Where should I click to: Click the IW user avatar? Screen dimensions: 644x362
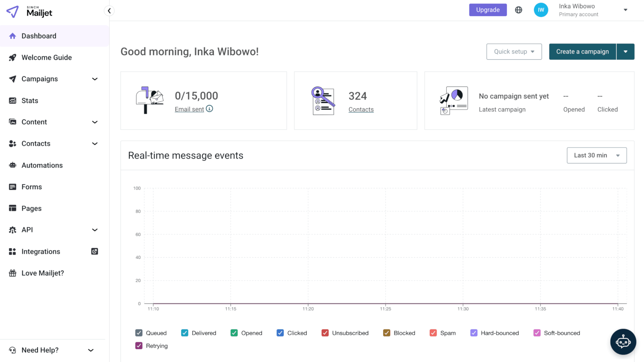pyautogui.click(x=541, y=10)
